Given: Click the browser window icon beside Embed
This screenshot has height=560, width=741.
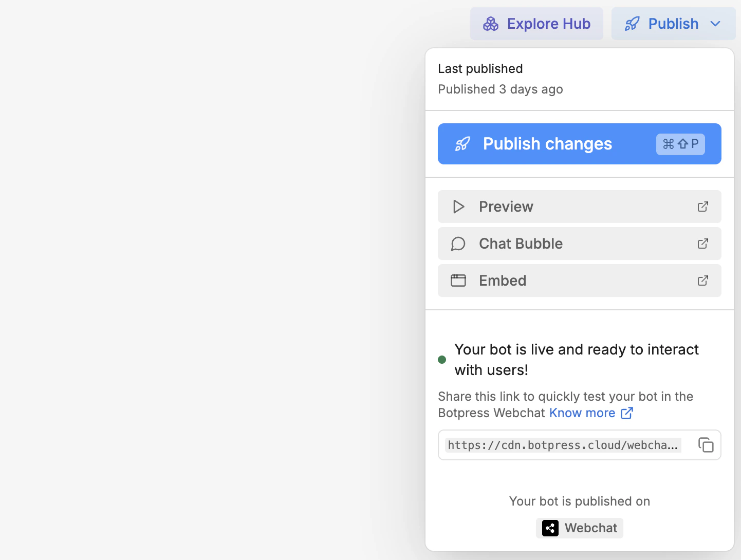Looking at the screenshot, I should (458, 281).
